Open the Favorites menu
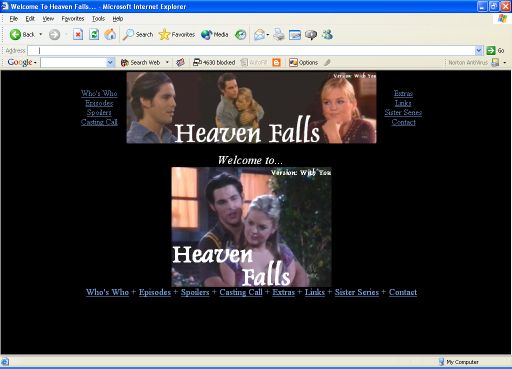The height and width of the screenshot is (369, 512). pos(73,19)
